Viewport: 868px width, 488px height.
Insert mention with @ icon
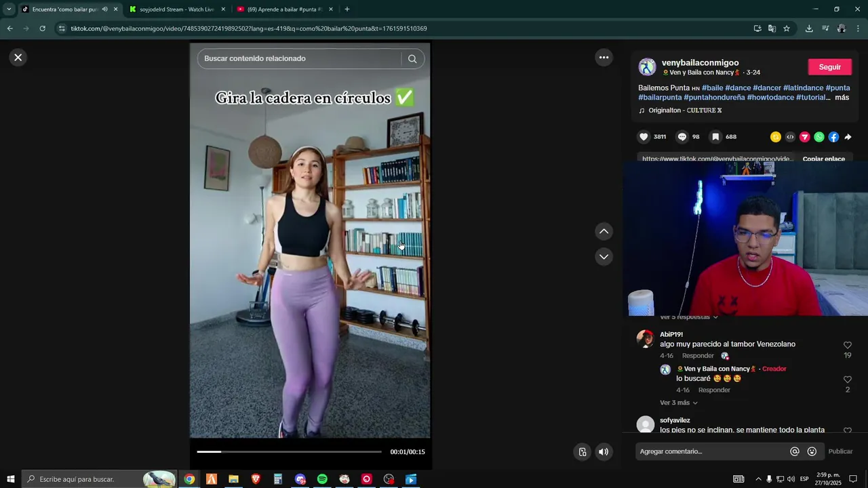coord(795,451)
